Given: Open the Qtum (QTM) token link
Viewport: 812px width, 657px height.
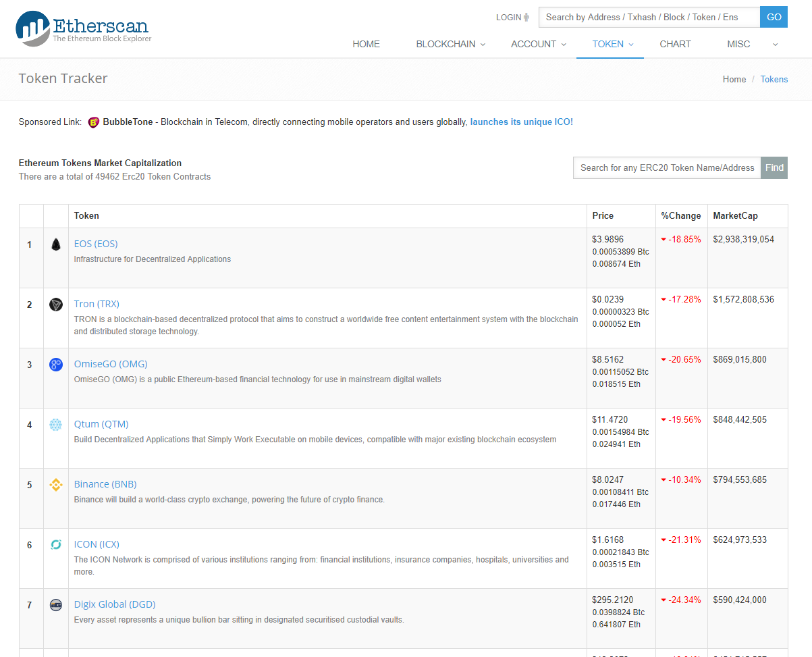Looking at the screenshot, I should 101,424.
